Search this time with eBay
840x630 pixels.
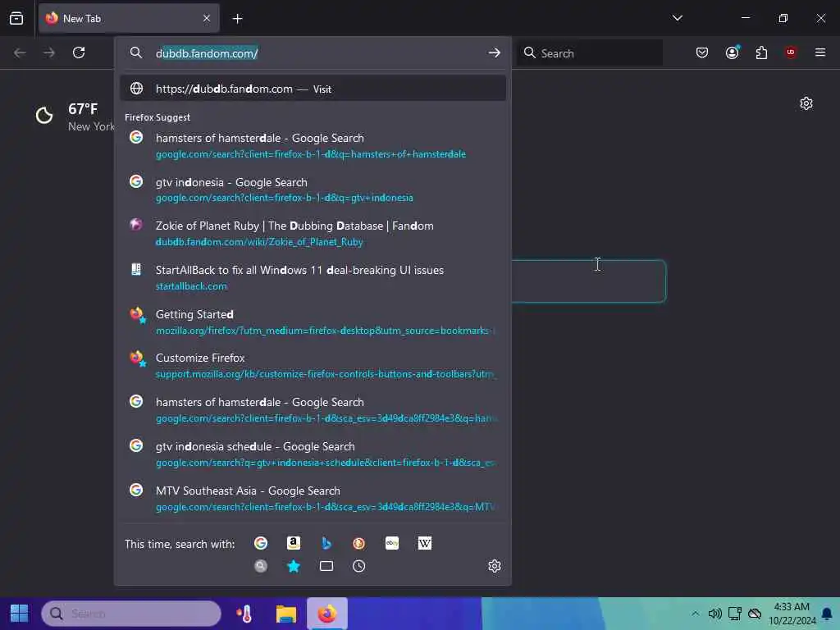(392, 543)
